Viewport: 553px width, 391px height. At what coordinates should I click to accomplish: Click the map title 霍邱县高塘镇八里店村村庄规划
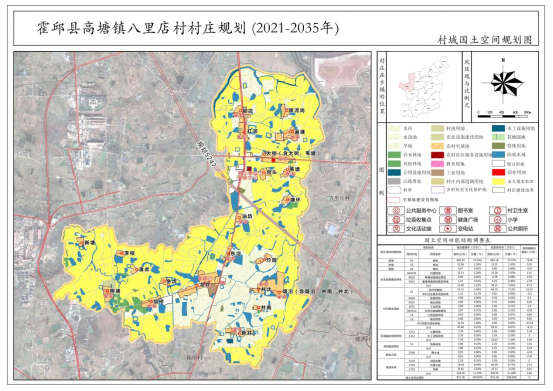tap(141, 29)
